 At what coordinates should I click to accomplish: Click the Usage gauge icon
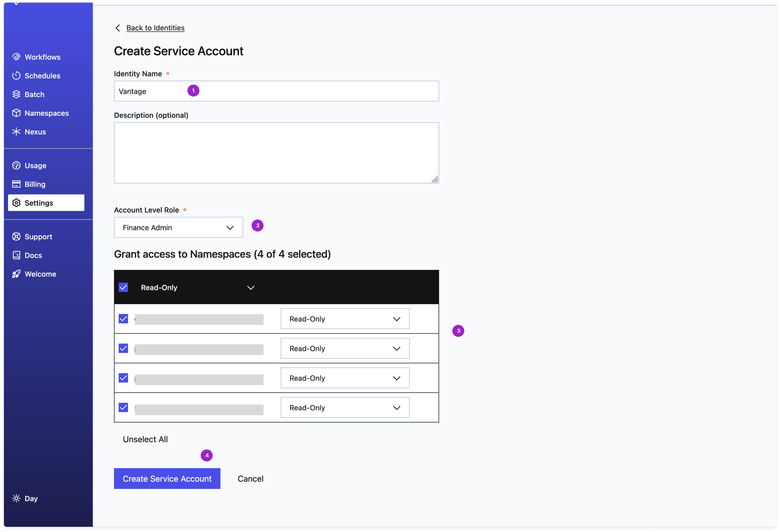click(16, 165)
